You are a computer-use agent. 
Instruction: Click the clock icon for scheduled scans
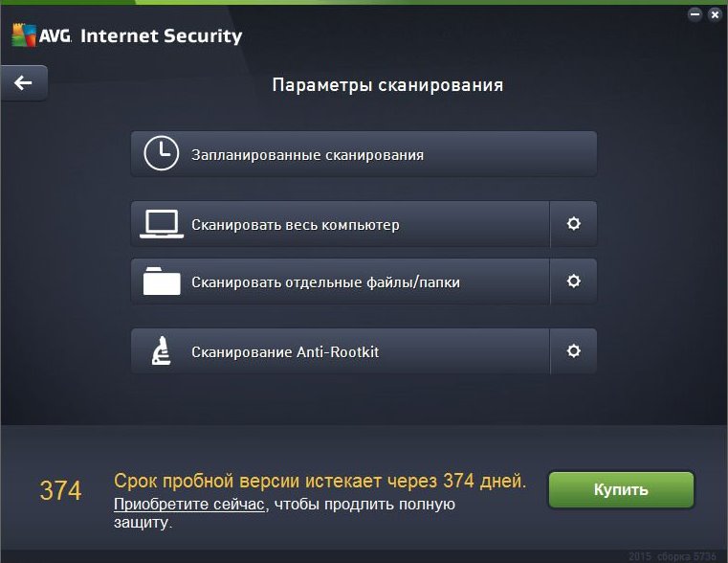point(161,153)
